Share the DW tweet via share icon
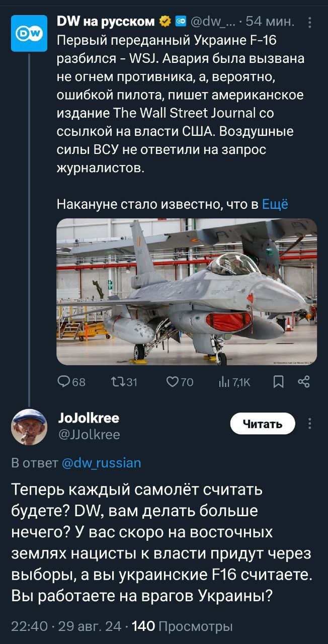The height and width of the screenshot is (644, 328). click(304, 382)
